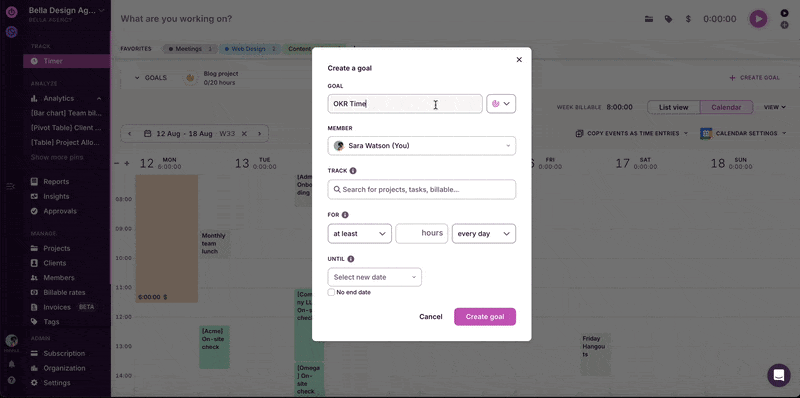Image resolution: width=800 pixels, height=398 pixels.
Task: Click the Track search field
Action: point(421,189)
